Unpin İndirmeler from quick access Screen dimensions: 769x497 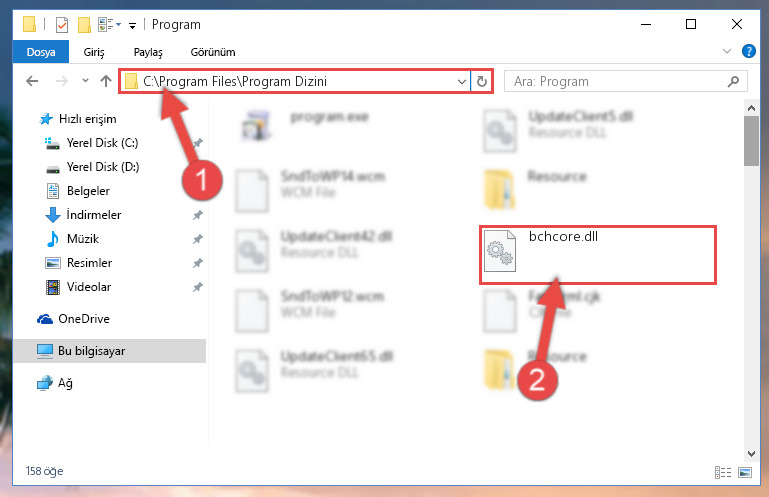click(198, 215)
